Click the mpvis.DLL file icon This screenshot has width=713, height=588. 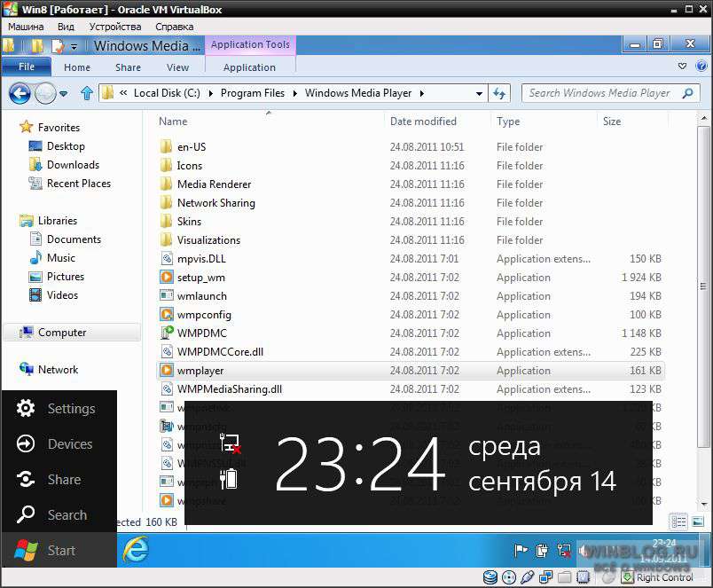pyautogui.click(x=167, y=258)
